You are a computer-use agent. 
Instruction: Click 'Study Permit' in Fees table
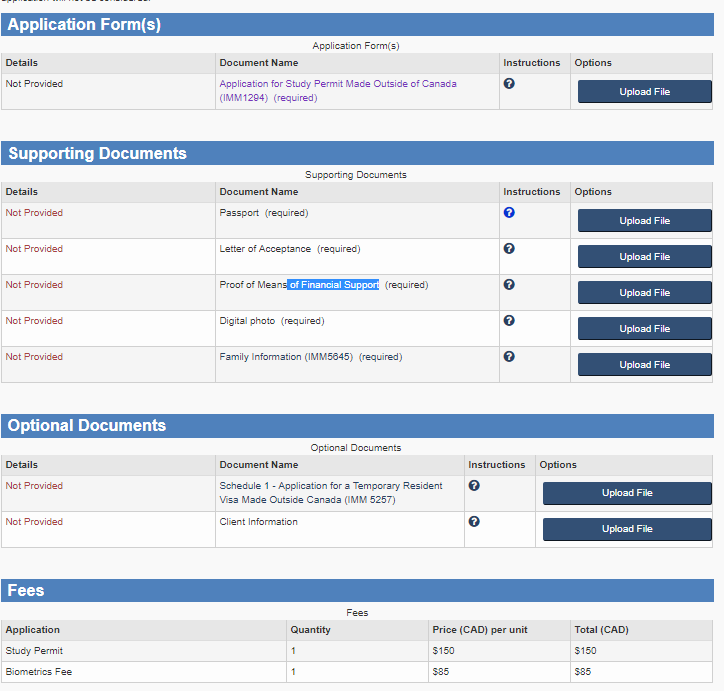pyautogui.click(x=34, y=651)
